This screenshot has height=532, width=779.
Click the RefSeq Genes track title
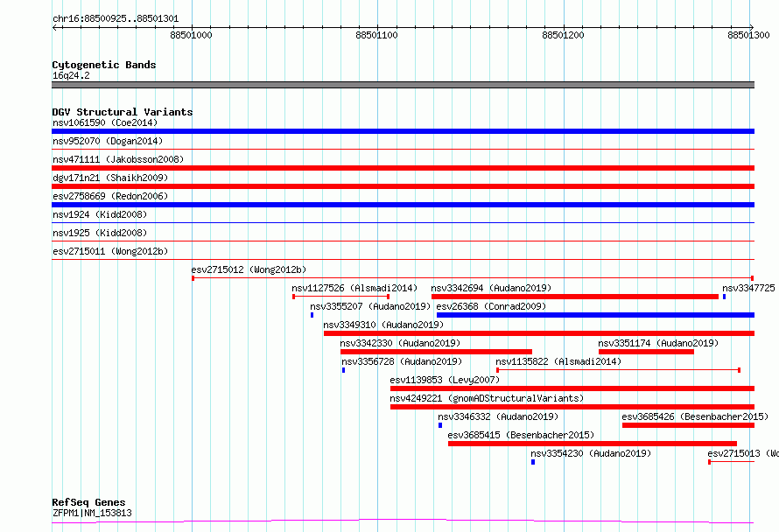88,502
